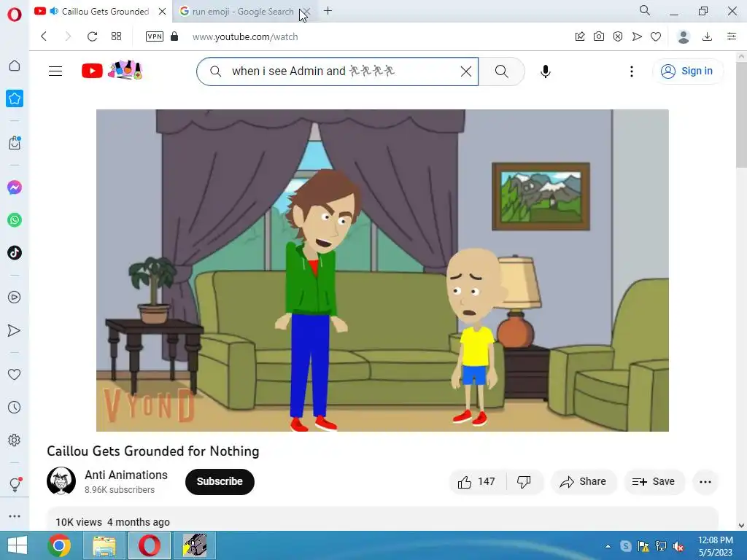Image resolution: width=747 pixels, height=560 pixels.
Task: Open Windows Start menu
Action: pos(18,545)
